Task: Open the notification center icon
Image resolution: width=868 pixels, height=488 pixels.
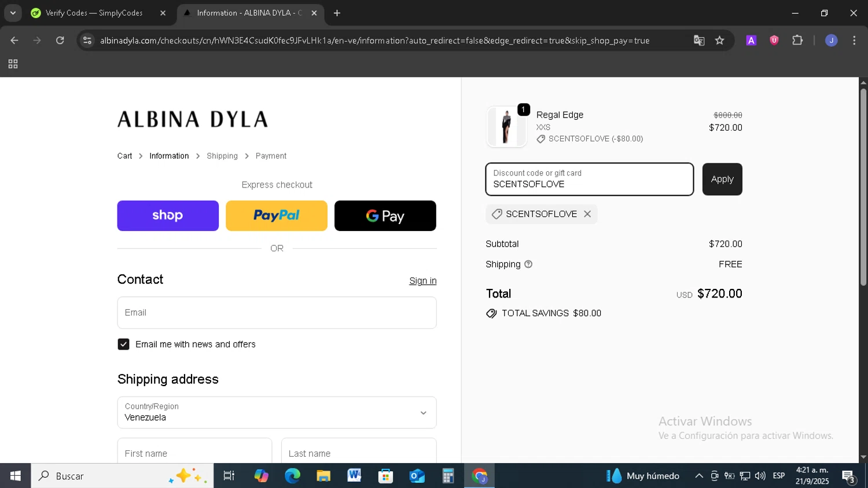Action: point(849,476)
